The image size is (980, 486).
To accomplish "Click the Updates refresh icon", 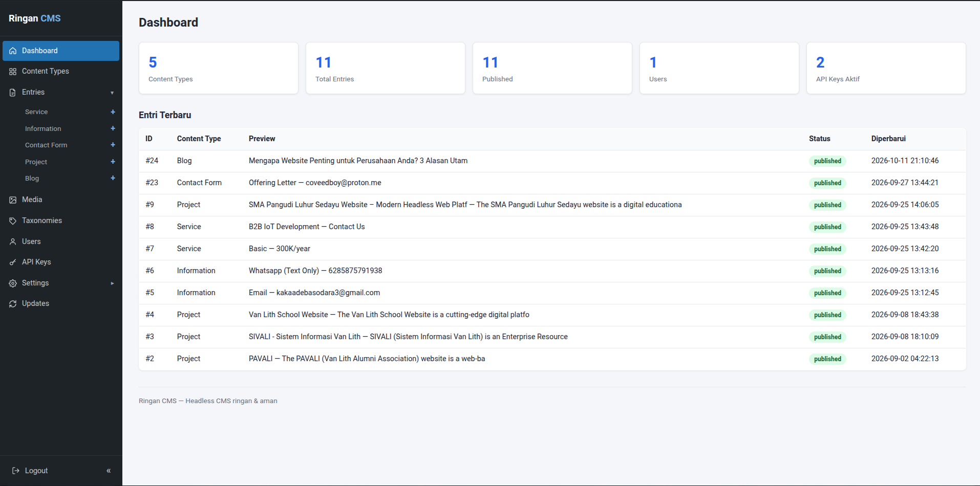I will coord(13,304).
